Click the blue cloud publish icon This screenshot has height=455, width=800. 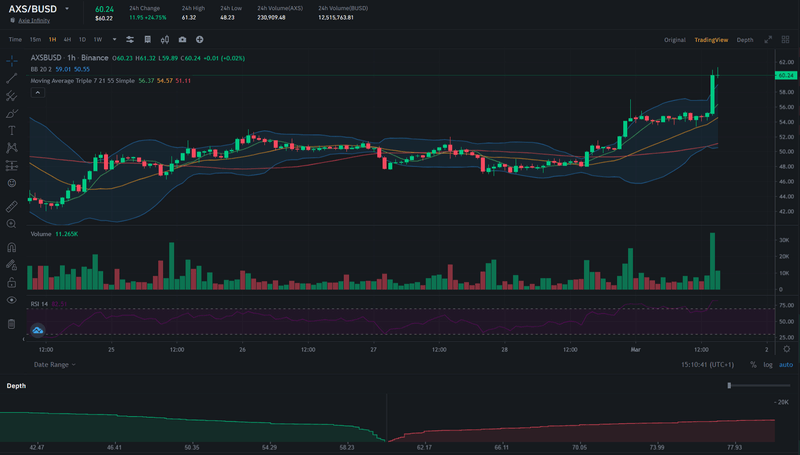(38, 331)
